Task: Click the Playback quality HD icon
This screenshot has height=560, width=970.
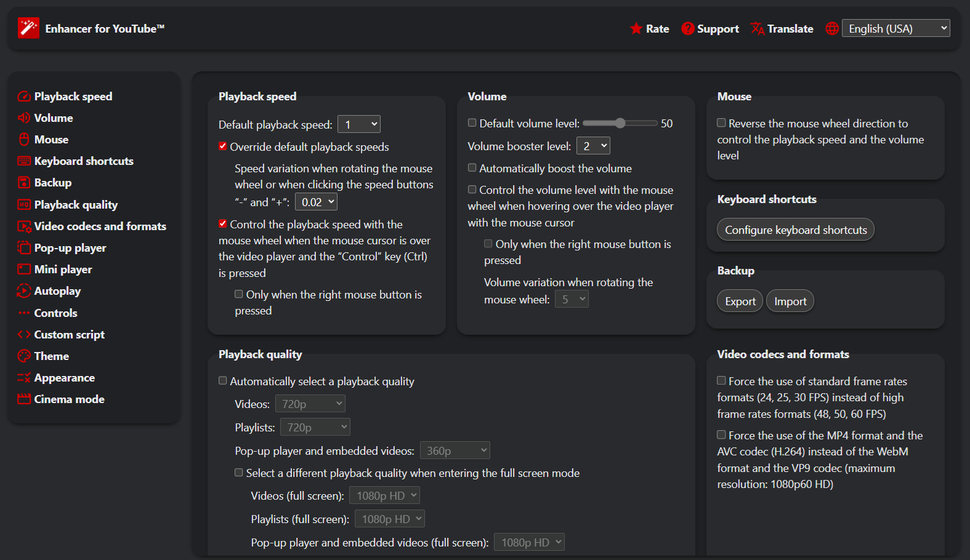Action: [24, 205]
